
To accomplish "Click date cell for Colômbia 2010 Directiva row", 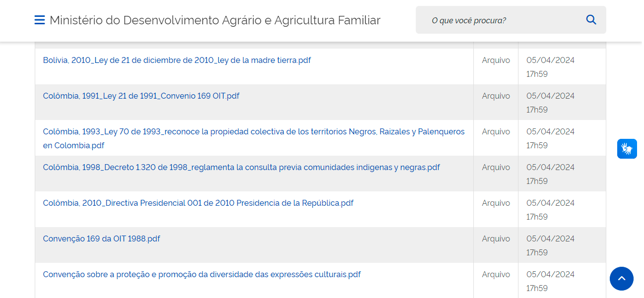I will click(550, 210).
